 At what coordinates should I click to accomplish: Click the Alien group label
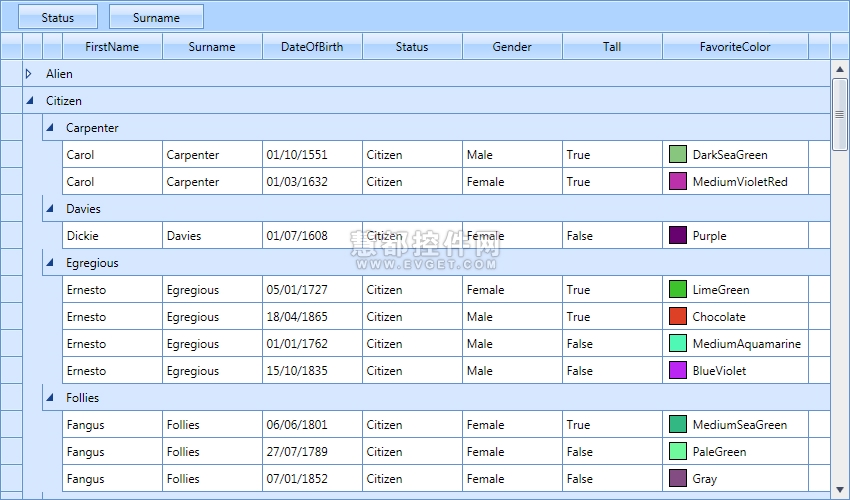tap(59, 74)
